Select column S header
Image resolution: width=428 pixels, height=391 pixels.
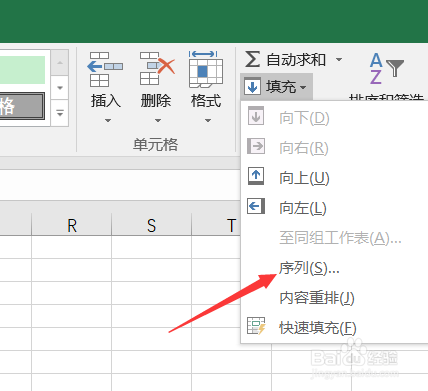(152, 225)
